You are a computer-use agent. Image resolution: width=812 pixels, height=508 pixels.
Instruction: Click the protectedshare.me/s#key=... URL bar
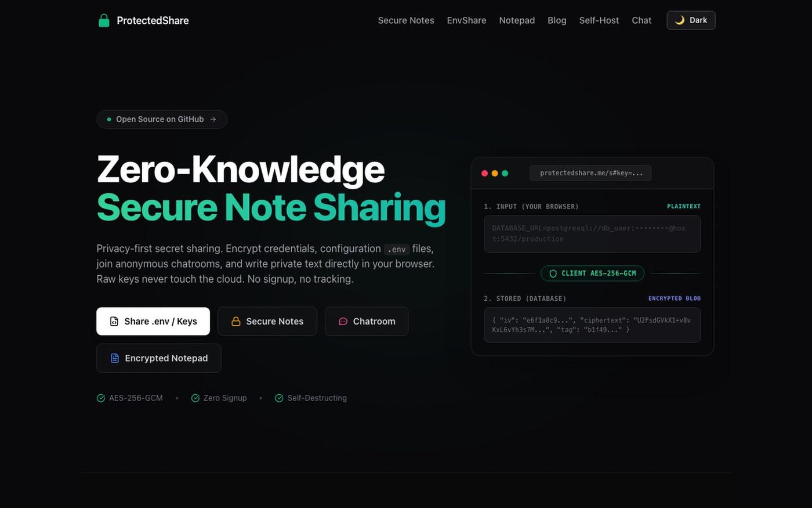coord(590,173)
